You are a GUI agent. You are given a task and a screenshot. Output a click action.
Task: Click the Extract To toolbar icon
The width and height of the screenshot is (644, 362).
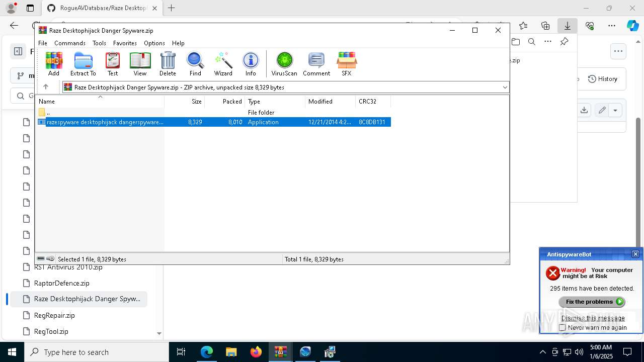coord(83,64)
